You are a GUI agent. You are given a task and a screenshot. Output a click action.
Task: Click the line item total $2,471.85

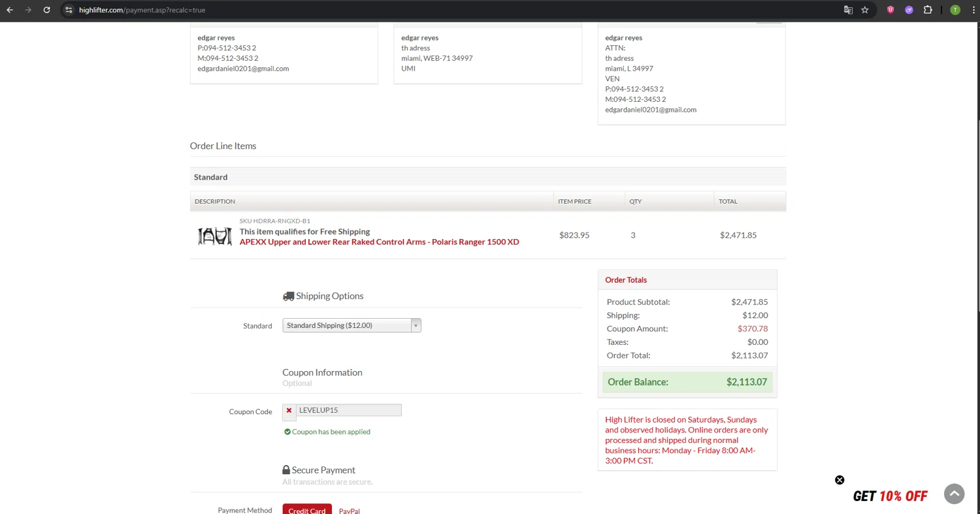click(x=738, y=235)
